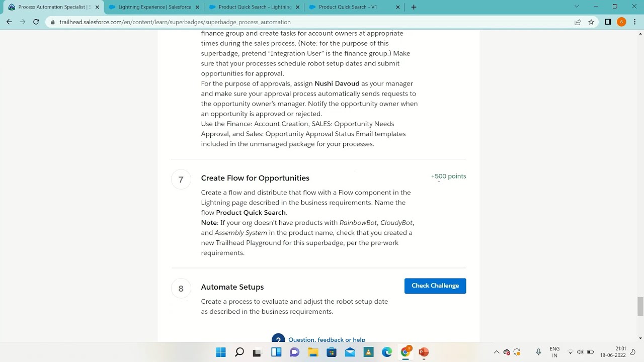Viewport: 644px width, 362px height.
Task: Open battery status in the tray
Action: [591, 352]
